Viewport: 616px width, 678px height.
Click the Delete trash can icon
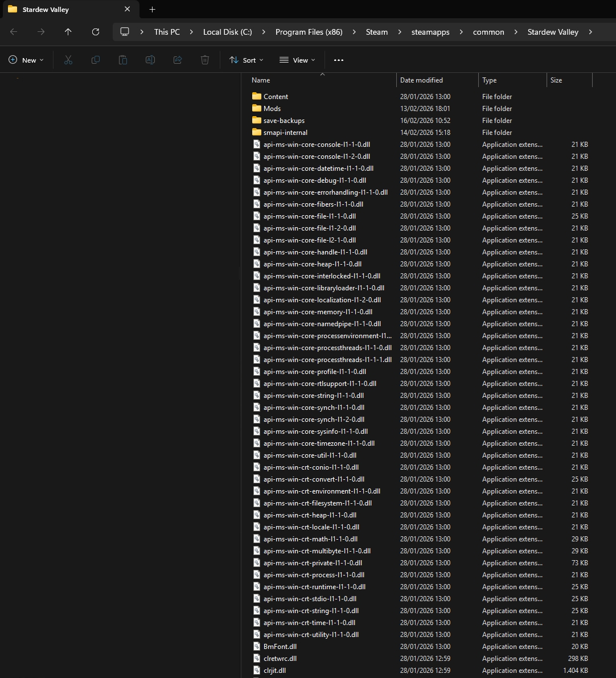pyautogui.click(x=205, y=60)
